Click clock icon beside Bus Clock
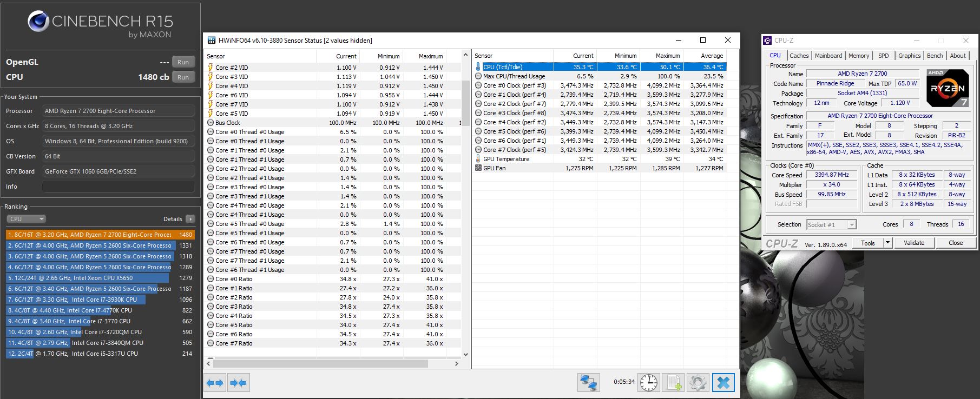The height and width of the screenshot is (399, 980). [x=211, y=123]
